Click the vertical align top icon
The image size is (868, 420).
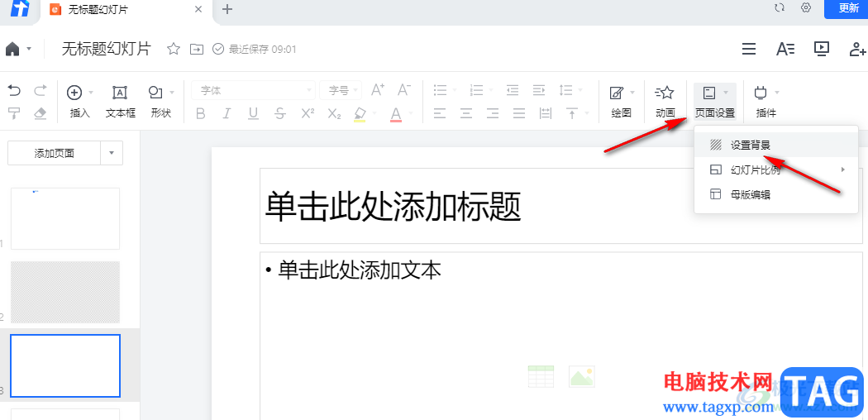pyautogui.click(x=572, y=114)
